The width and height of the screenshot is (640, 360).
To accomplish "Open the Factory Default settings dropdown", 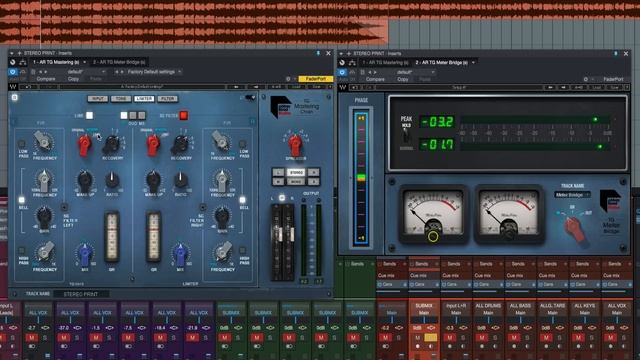I will coord(154,72).
